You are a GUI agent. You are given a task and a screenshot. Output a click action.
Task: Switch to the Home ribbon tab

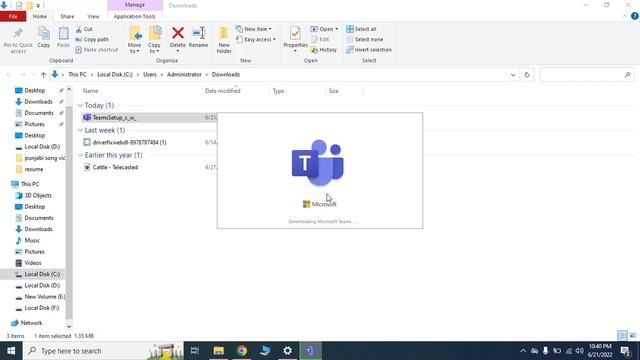click(x=40, y=16)
